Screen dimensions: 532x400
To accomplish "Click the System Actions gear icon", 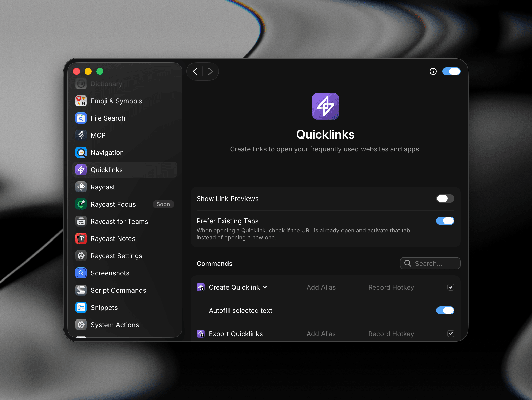I will pyautogui.click(x=81, y=325).
